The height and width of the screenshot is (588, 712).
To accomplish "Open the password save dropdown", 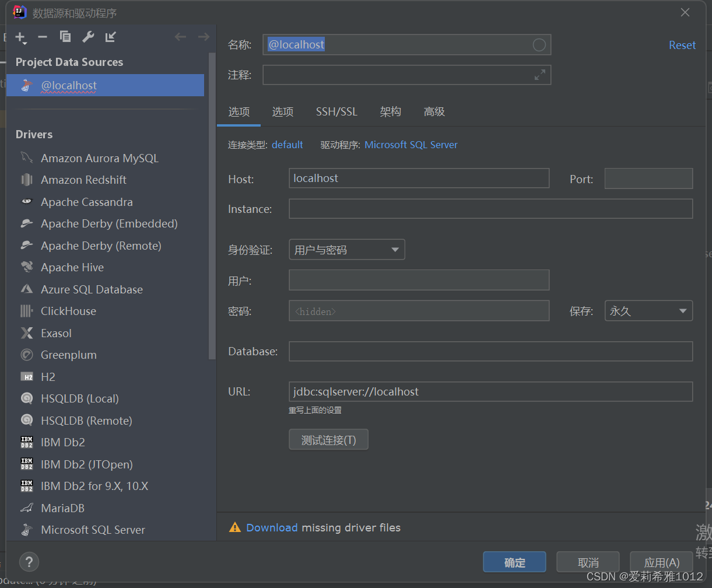I will [x=648, y=311].
